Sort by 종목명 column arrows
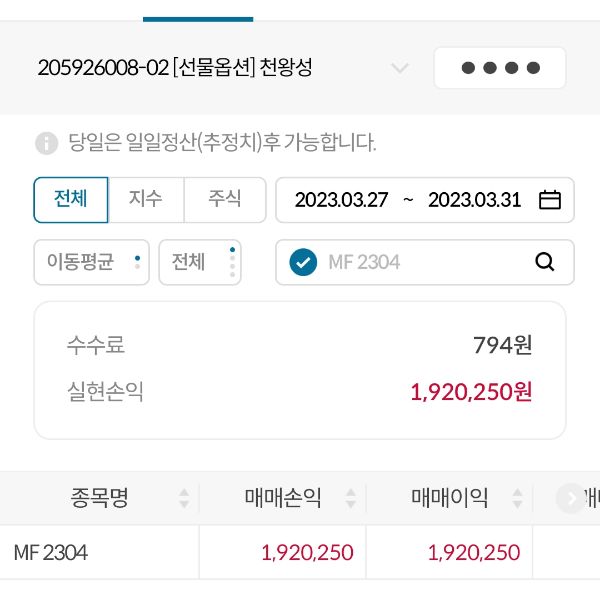 184,498
